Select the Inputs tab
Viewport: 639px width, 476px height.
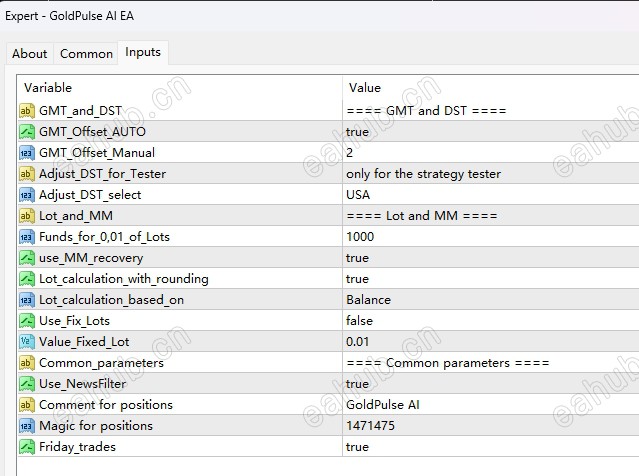(143, 53)
